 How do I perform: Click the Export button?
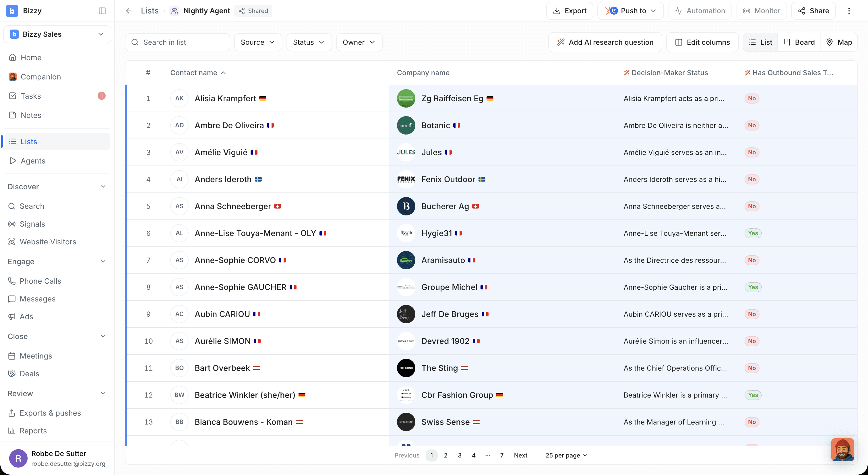(570, 11)
